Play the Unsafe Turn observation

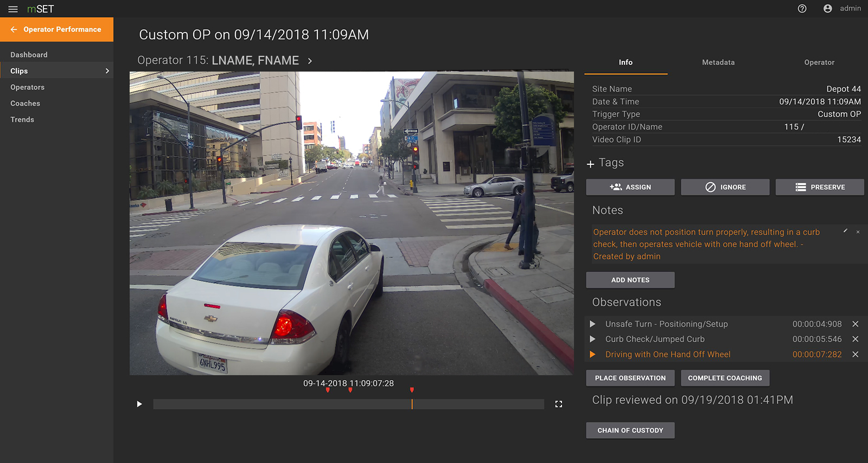click(592, 324)
